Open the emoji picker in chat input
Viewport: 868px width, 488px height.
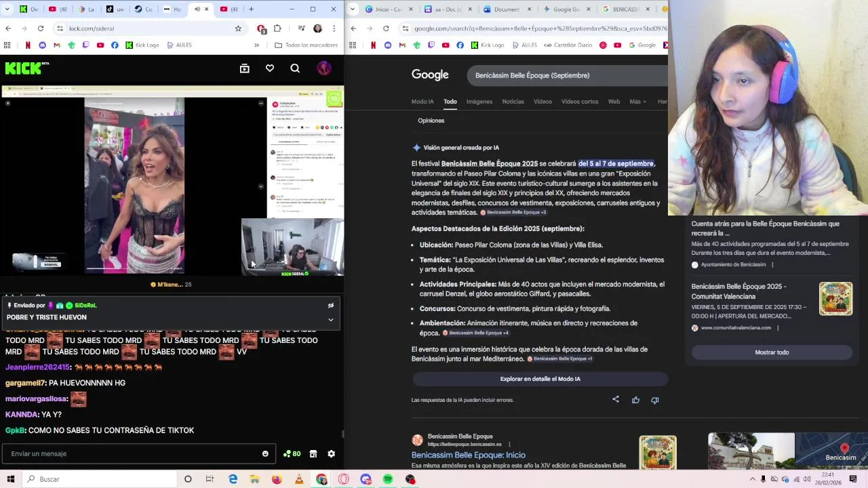(265, 453)
